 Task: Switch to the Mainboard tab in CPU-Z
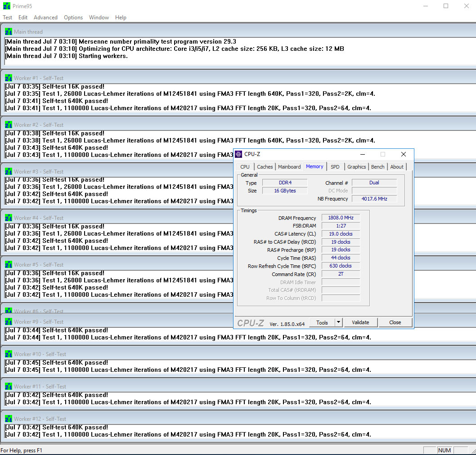tap(289, 167)
